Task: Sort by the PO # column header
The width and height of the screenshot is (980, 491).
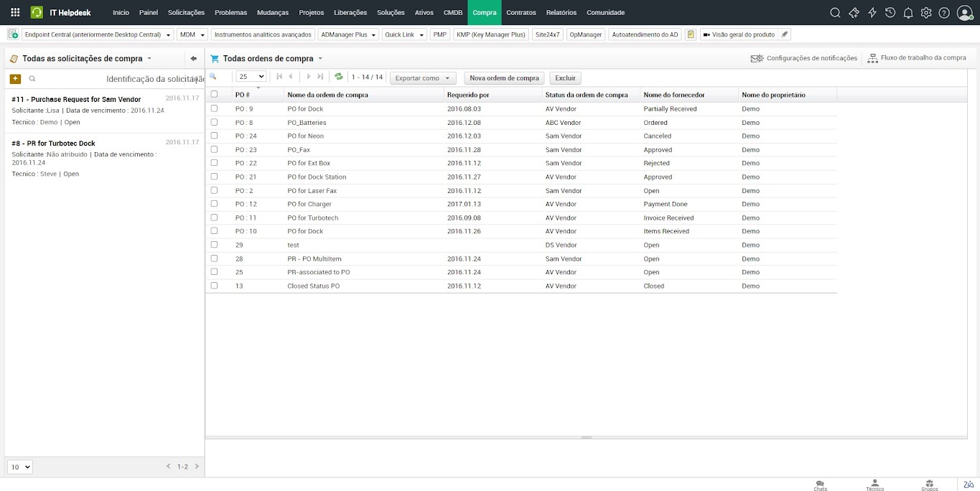Action: click(x=243, y=95)
